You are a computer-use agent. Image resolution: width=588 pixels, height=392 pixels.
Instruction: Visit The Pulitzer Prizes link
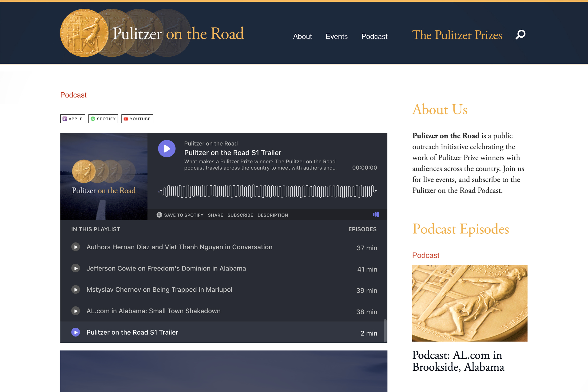(x=457, y=35)
